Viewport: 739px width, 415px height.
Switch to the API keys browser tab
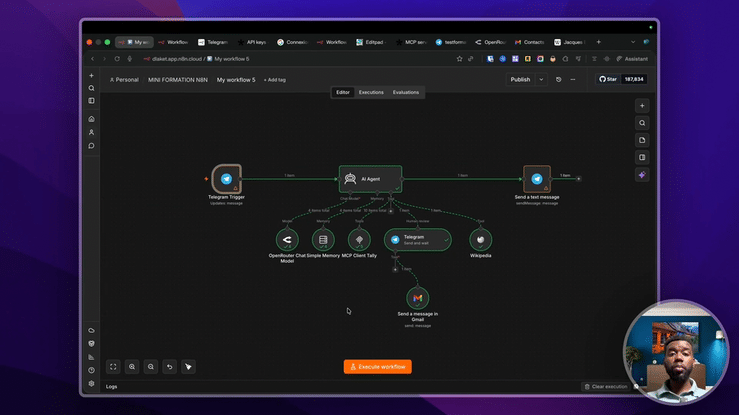pyautogui.click(x=252, y=42)
